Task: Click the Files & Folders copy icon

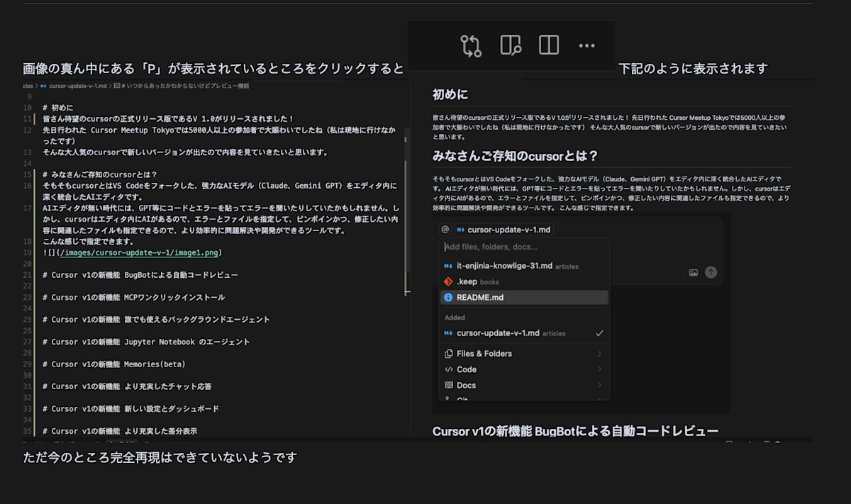Action: click(448, 354)
